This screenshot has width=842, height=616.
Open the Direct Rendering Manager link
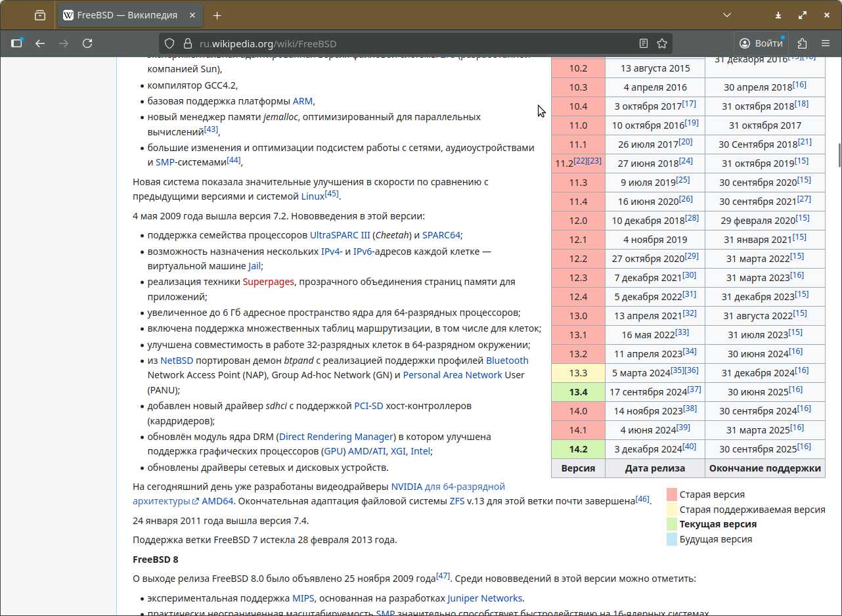coord(336,437)
